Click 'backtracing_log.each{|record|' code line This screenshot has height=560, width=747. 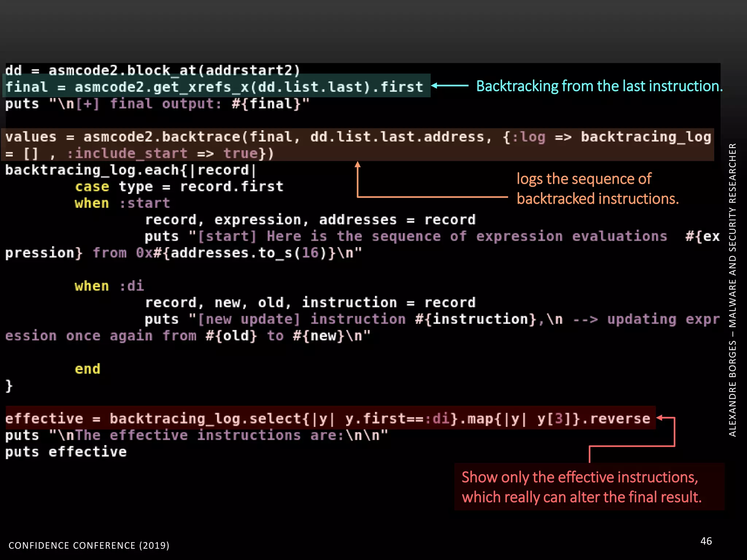131,170
